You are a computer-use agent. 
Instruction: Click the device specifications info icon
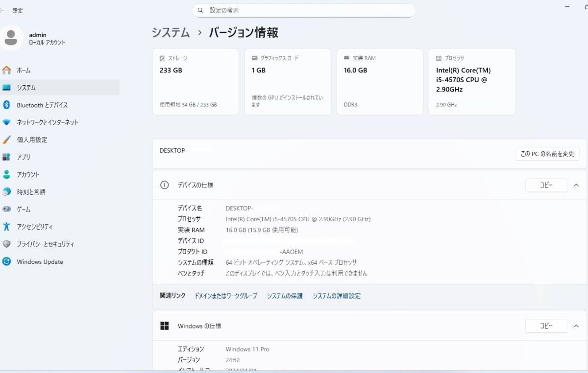165,185
